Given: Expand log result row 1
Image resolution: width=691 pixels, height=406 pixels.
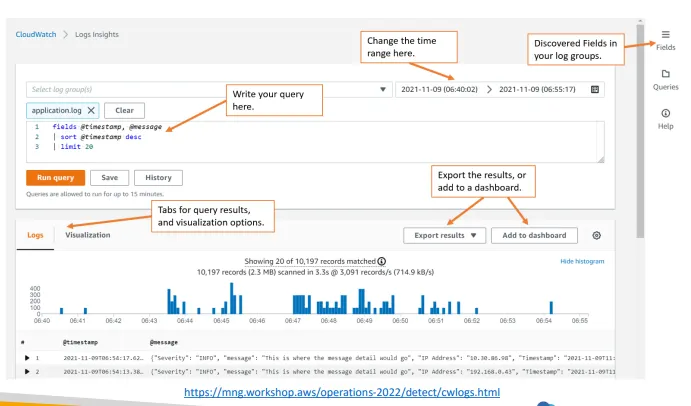Looking at the screenshot, I should [27, 358].
